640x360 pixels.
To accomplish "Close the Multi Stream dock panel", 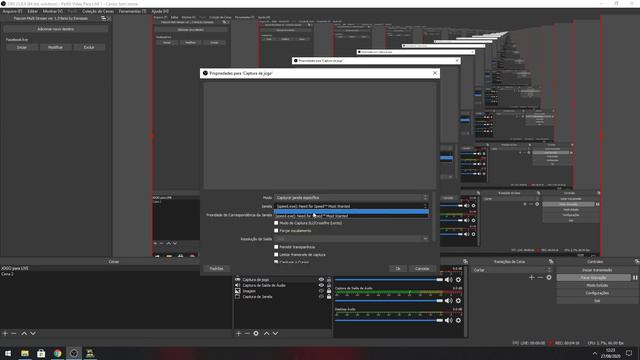I will click(109, 18).
